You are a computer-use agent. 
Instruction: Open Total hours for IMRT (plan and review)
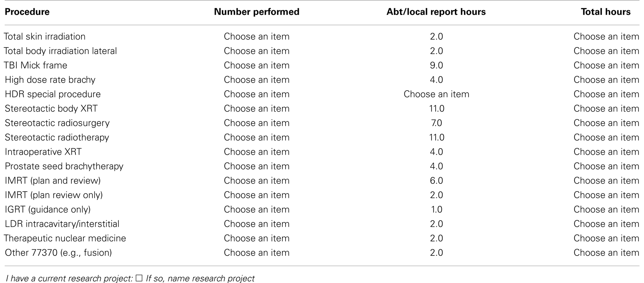click(606, 181)
